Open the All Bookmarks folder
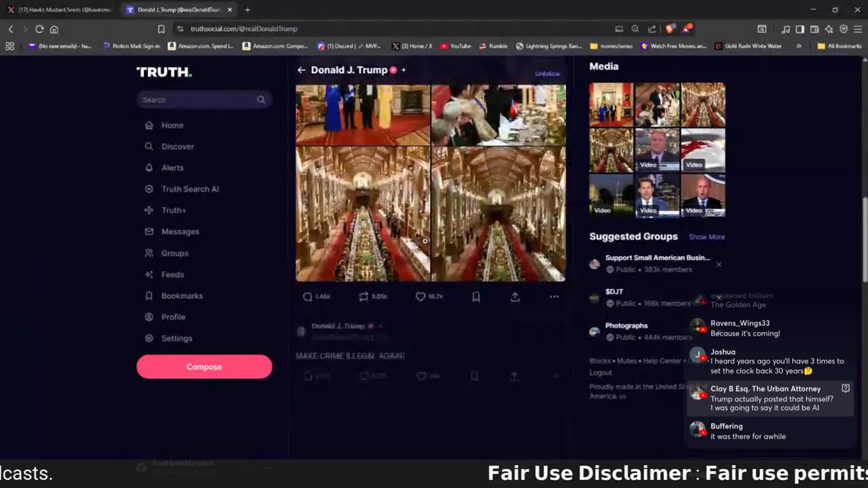The height and width of the screenshot is (488, 868). click(x=839, y=46)
